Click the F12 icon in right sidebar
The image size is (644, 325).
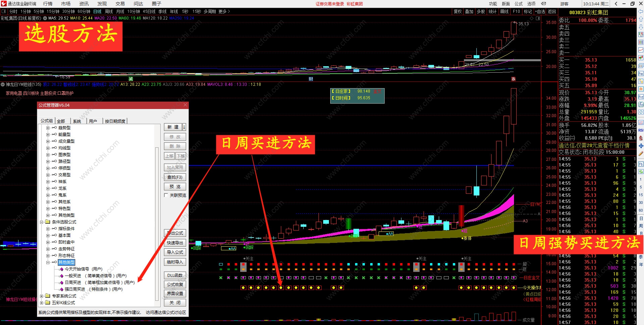(x=641, y=97)
